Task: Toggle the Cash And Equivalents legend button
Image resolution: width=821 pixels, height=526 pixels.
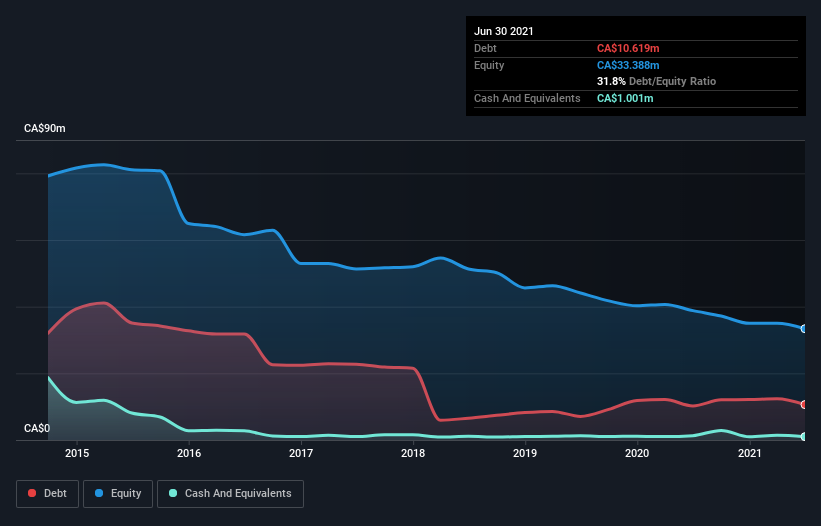Action: point(230,494)
